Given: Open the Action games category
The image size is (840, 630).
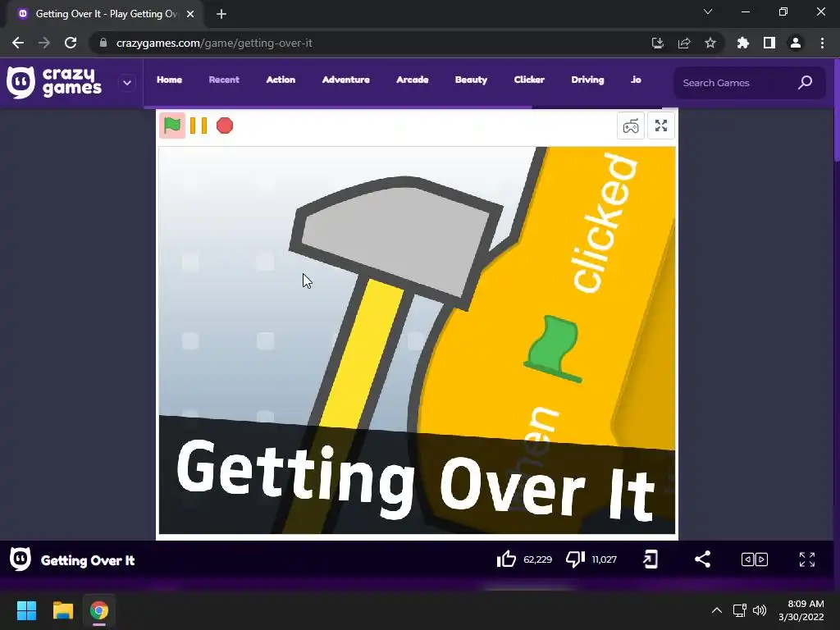Looking at the screenshot, I should pyautogui.click(x=281, y=80).
